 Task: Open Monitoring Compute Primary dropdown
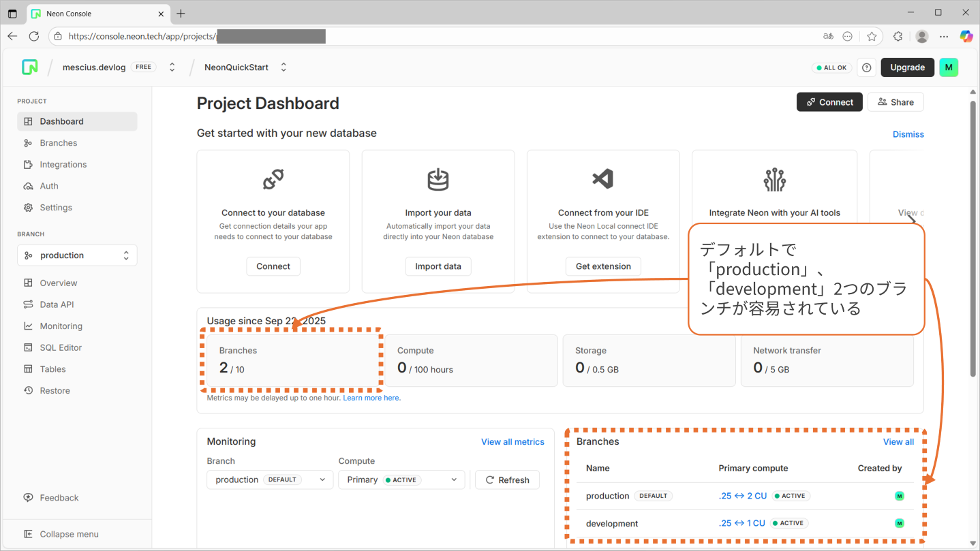tap(401, 479)
